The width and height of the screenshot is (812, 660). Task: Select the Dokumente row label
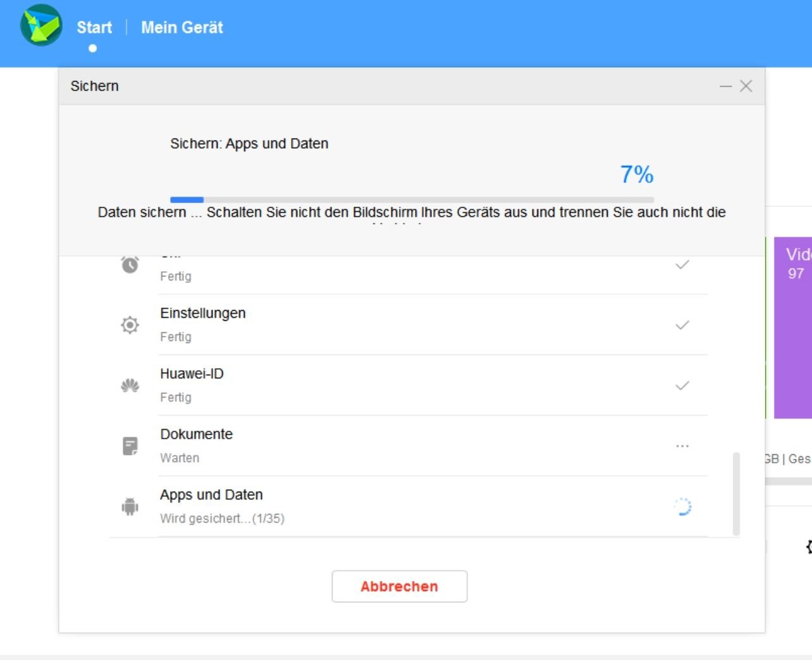coord(197,435)
